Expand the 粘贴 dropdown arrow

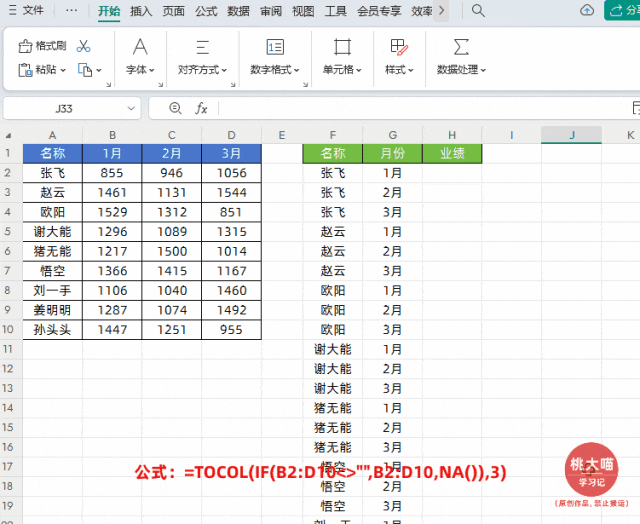pos(63,70)
